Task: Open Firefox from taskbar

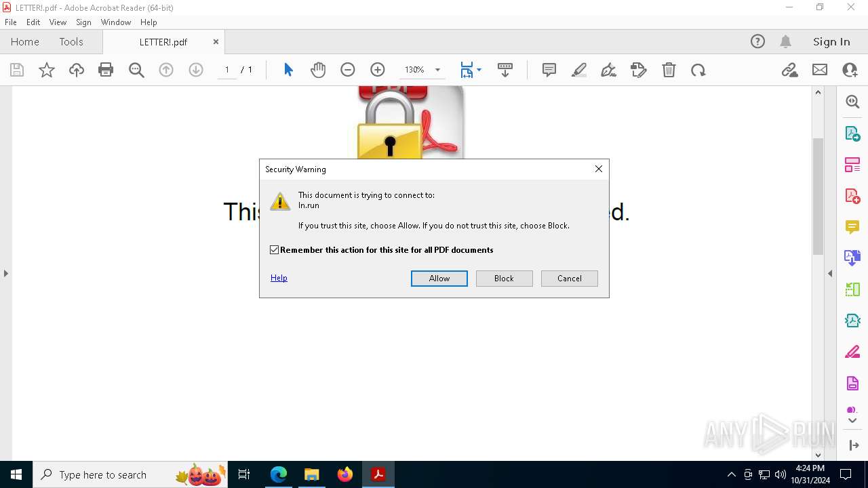Action: click(x=345, y=474)
